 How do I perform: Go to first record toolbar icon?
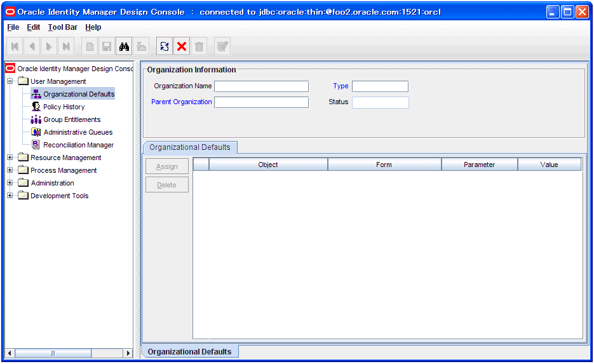[15, 46]
